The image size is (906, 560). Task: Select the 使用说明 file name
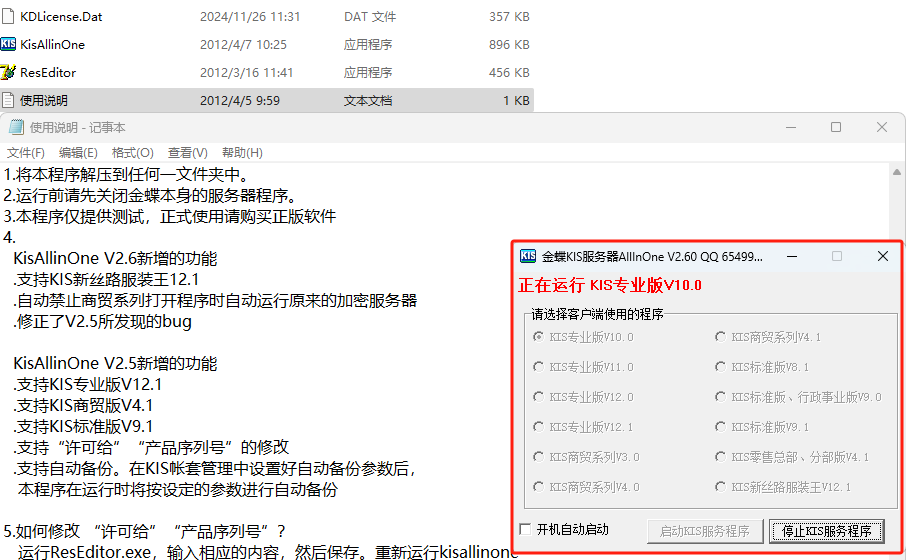(x=44, y=101)
